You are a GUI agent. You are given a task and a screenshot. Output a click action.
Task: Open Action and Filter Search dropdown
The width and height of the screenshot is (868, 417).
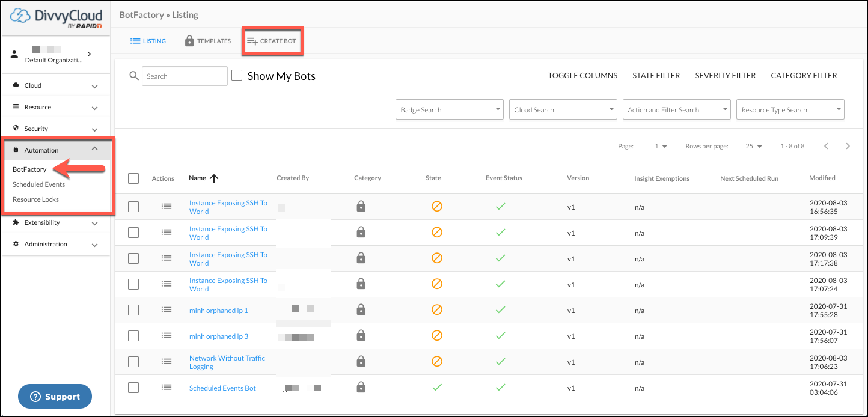(677, 109)
